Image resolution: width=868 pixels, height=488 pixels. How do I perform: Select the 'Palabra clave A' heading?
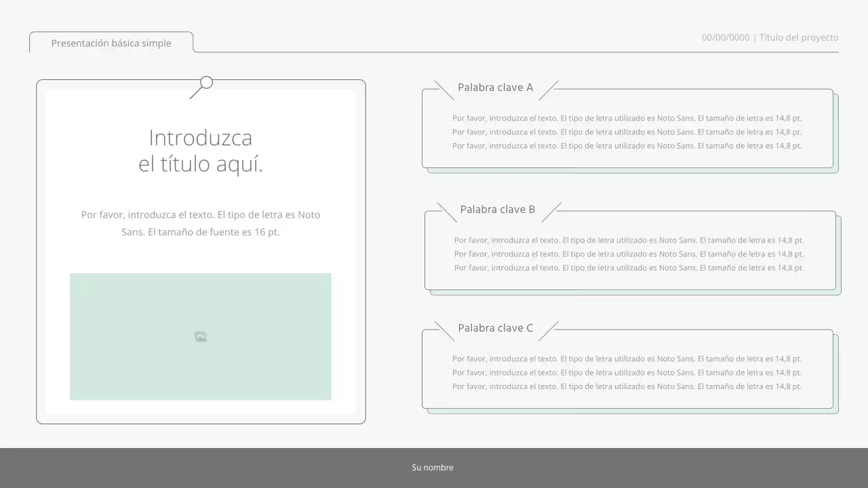(x=495, y=87)
